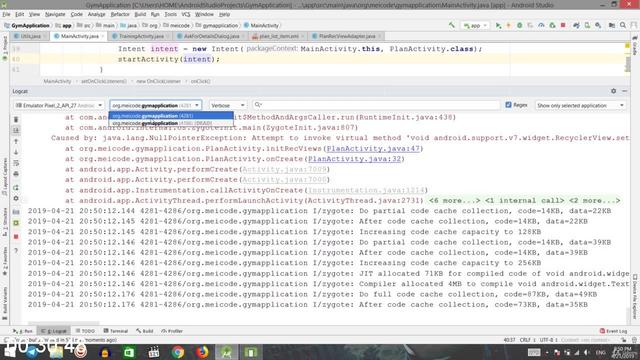Click the red terminate icon in logcat sidebar

point(16,236)
